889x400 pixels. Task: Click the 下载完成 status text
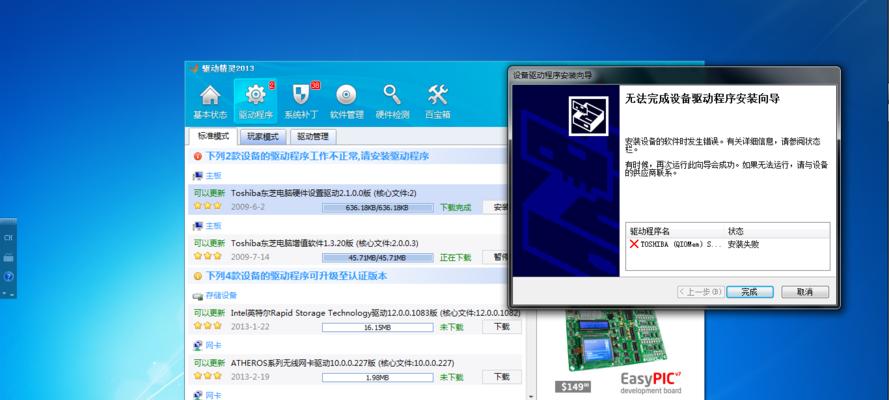point(455,208)
